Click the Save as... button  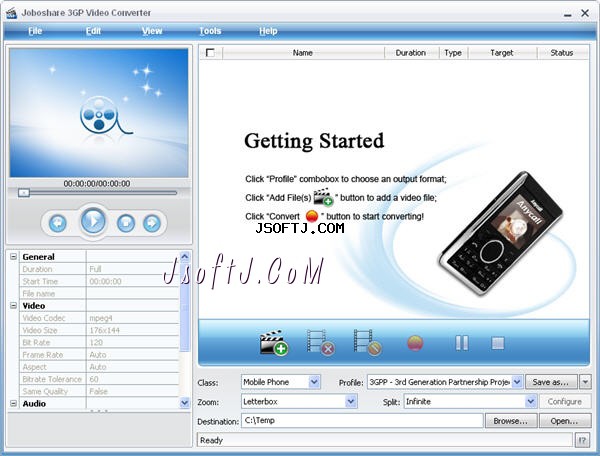tap(551, 382)
